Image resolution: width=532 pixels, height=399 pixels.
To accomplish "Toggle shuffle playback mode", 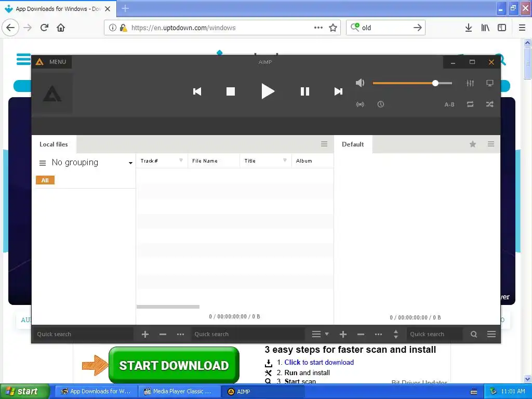I will coord(489,104).
